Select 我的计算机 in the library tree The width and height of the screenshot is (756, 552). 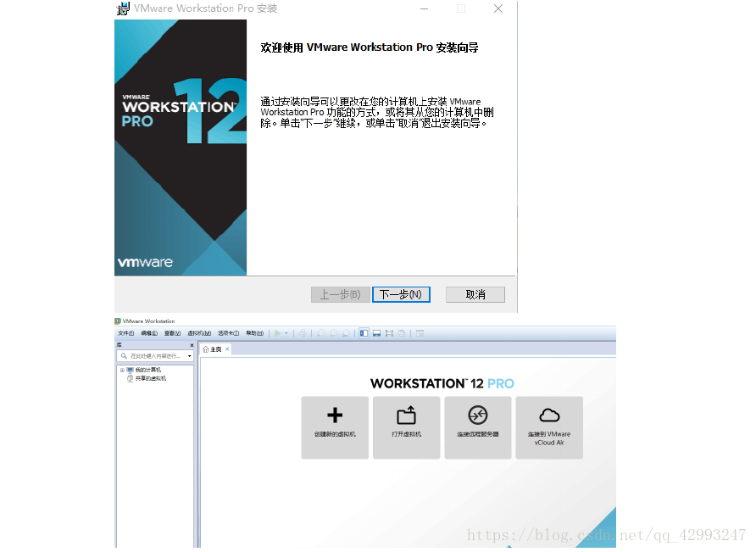coord(148,370)
